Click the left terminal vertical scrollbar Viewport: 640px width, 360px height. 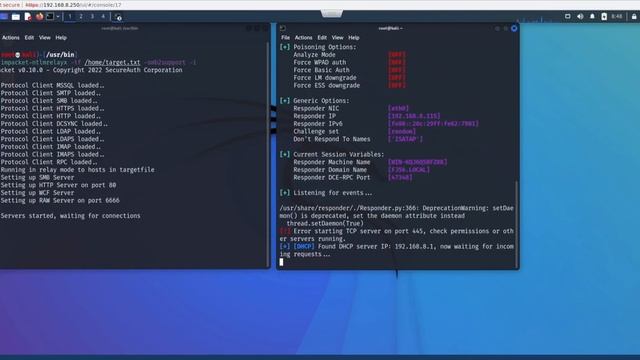point(268,155)
